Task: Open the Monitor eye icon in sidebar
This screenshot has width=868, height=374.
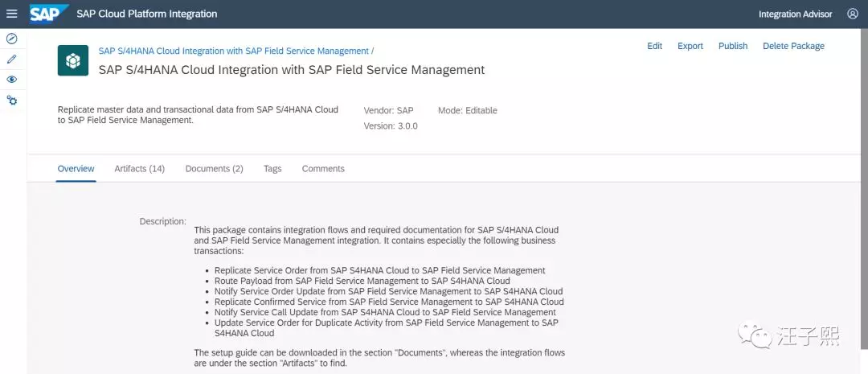Action: 11,80
